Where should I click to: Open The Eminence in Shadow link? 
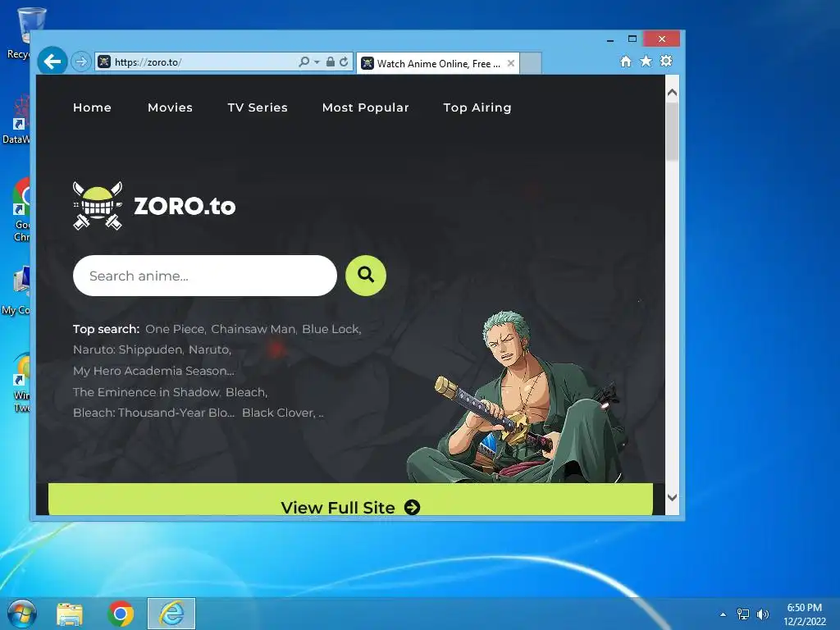[147, 392]
